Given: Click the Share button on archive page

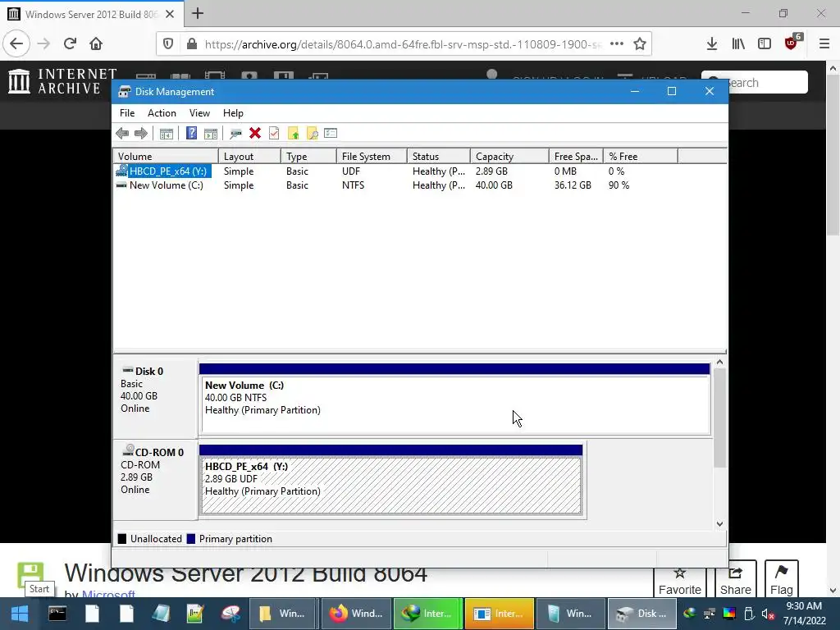Looking at the screenshot, I should [x=736, y=582].
